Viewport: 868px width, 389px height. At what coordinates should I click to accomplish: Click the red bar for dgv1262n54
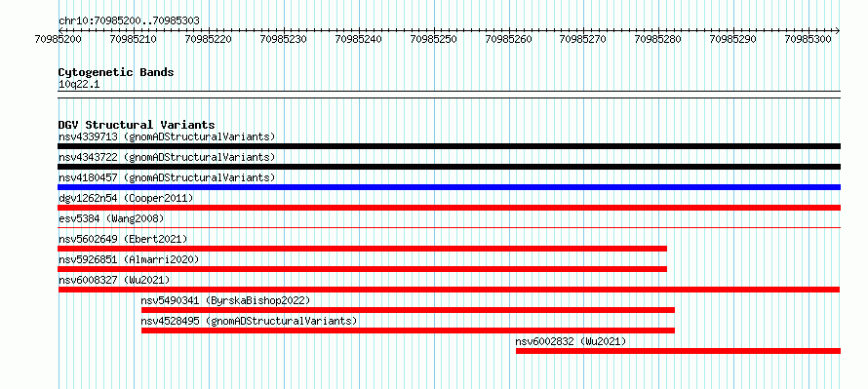pos(449,208)
